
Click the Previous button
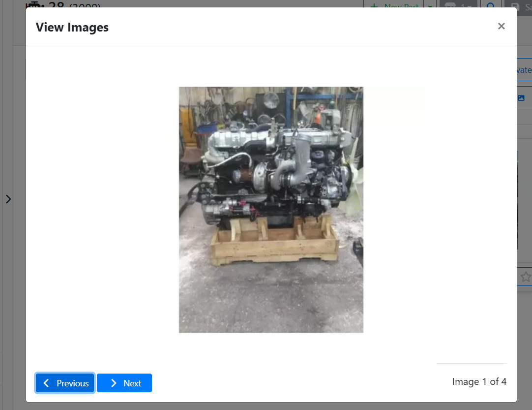(65, 383)
